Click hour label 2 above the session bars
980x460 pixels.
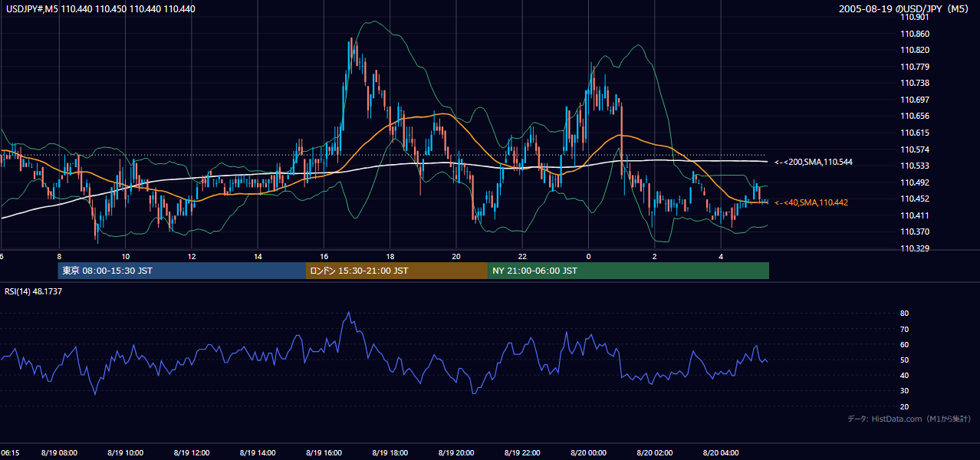[655, 256]
